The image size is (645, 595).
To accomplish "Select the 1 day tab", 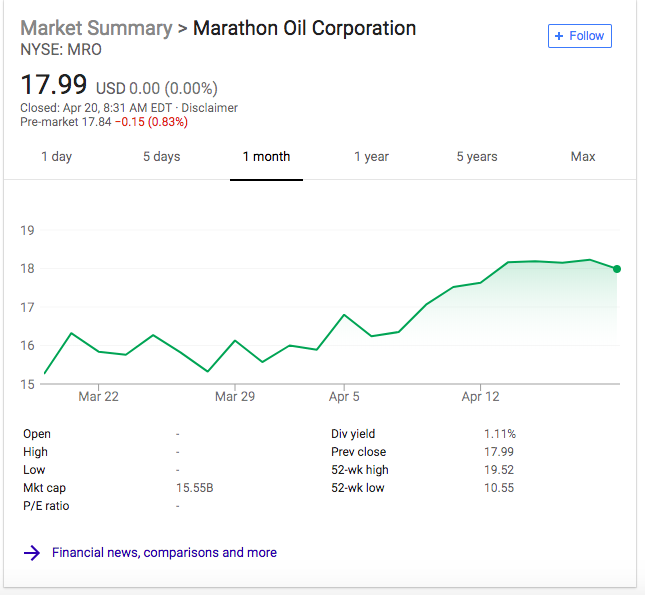I will click(57, 157).
